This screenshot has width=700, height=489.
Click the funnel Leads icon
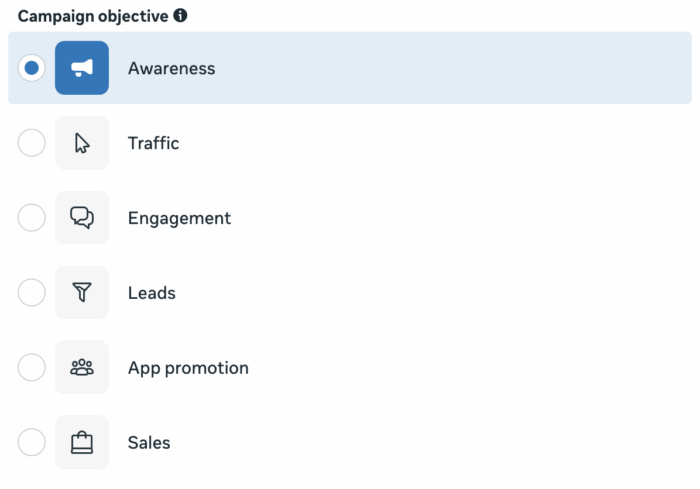82,293
